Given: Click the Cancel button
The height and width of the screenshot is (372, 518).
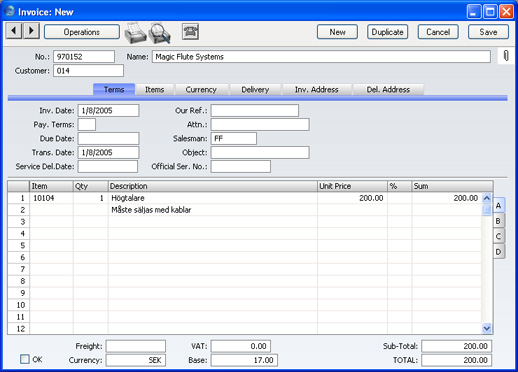Looking at the screenshot, I should (x=438, y=32).
